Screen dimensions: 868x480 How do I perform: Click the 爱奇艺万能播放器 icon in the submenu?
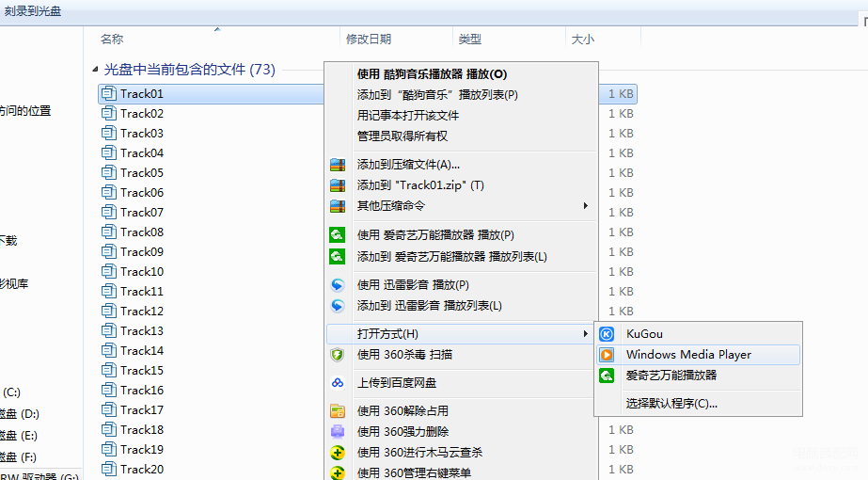pos(607,376)
